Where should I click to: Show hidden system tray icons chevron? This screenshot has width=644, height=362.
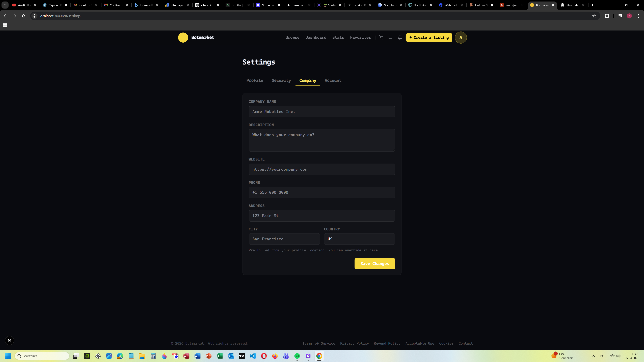[x=593, y=356]
